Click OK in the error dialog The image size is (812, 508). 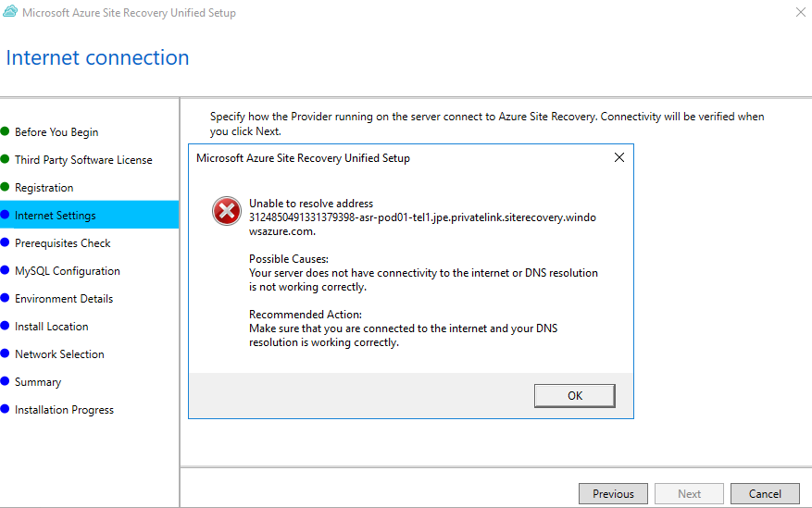(575, 396)
